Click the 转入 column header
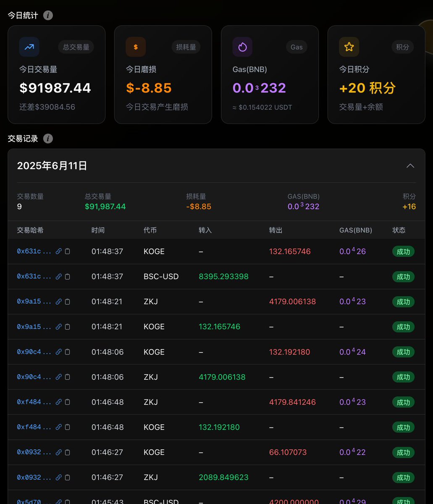 [205, 230]
